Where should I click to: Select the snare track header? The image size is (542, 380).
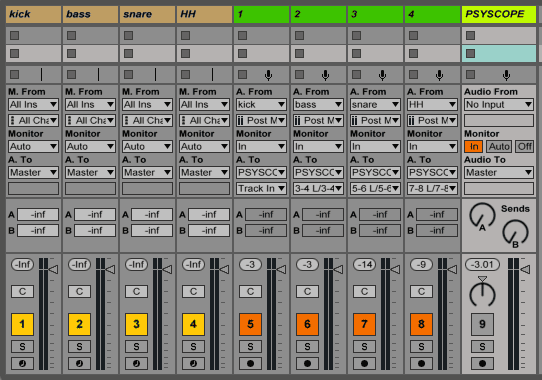[147, 14]
